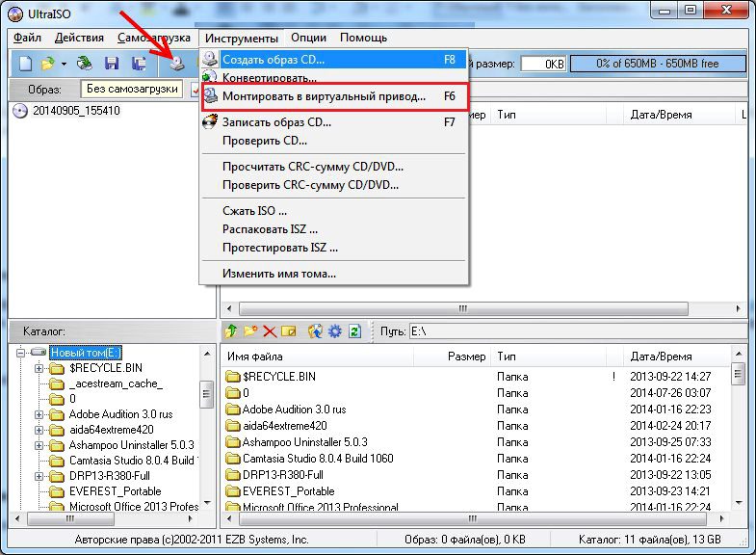The width and height of the screenshot is (756, 555).
Task: Select image tree item 20140905_155410
Action: pyautogui.click(x=76, y=111)
